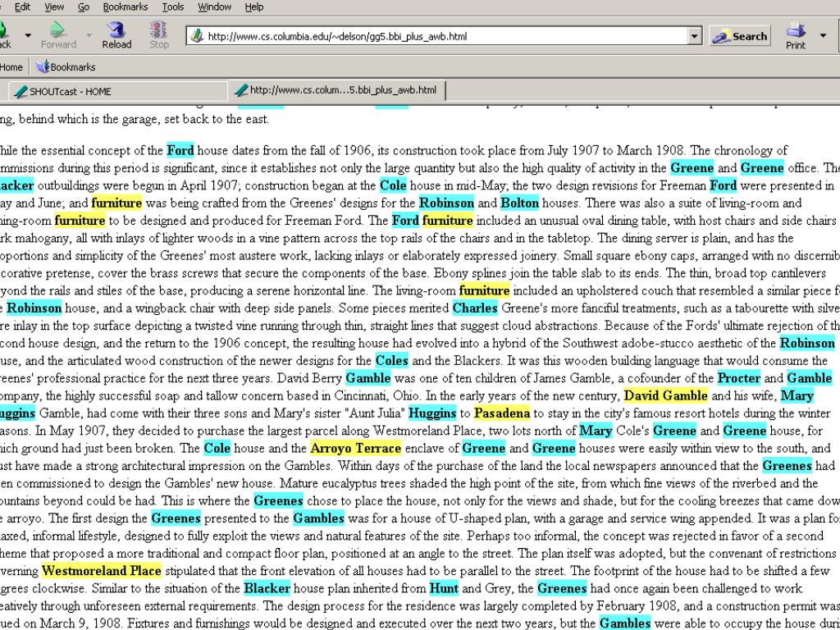Image resolution: width=840 pixels, height=630 pixels.
Task: Open the Print options dropdown arrow
Action: 823,36
